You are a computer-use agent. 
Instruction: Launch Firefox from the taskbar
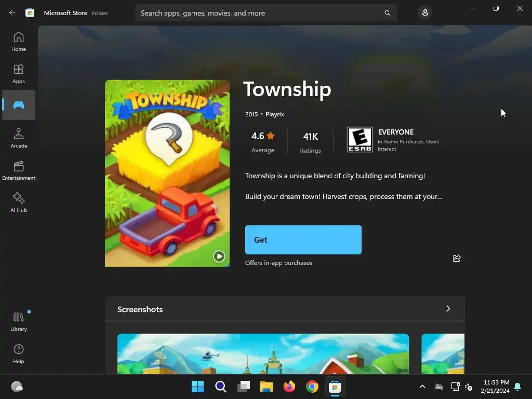pos(289,387)
